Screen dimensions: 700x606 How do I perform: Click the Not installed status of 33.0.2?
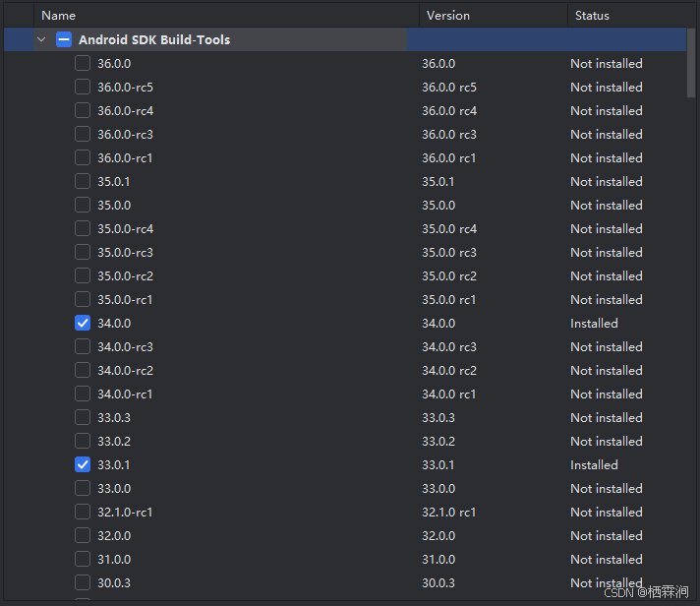[607, 441]
